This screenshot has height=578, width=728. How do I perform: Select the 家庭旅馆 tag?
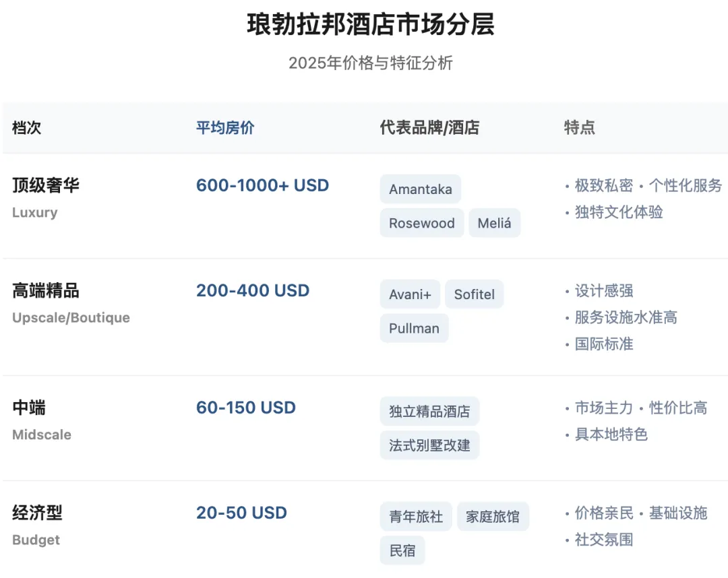click(493, 517)
